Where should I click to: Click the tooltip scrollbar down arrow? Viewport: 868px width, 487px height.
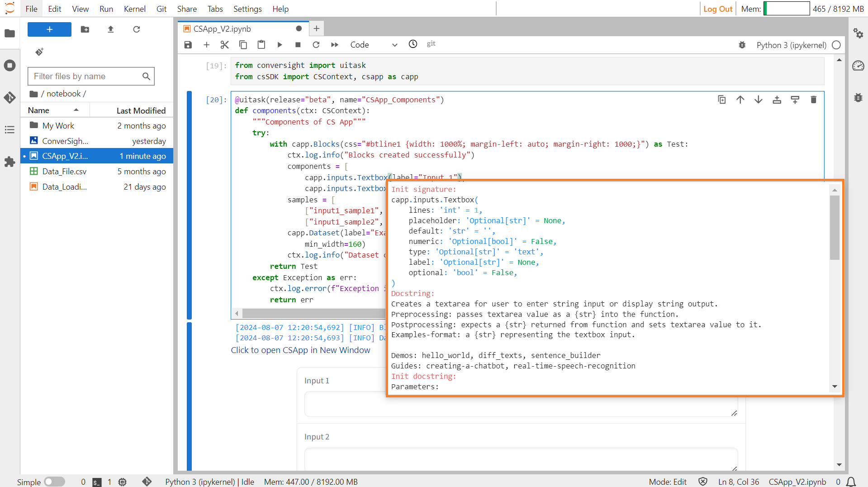[x=835, y=387]
